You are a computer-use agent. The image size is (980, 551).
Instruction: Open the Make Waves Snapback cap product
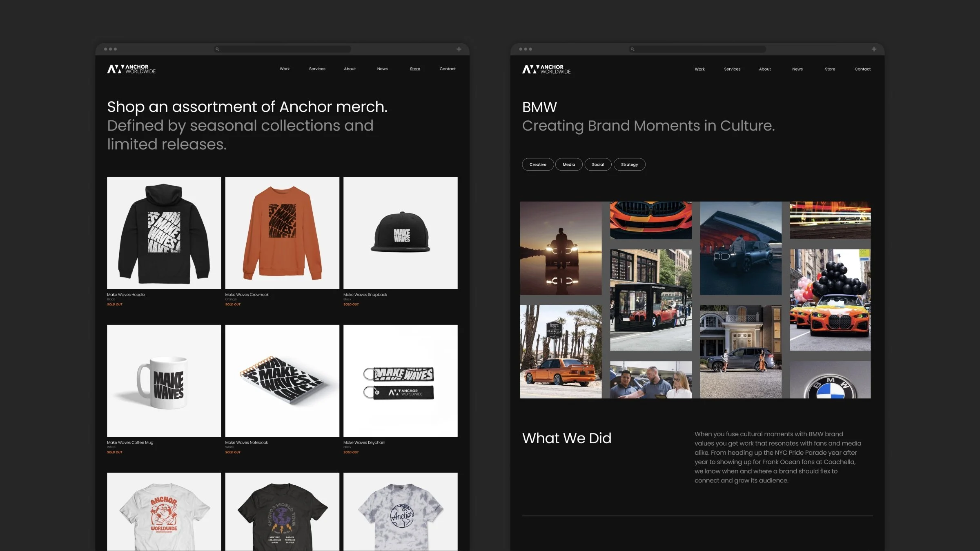400,233
